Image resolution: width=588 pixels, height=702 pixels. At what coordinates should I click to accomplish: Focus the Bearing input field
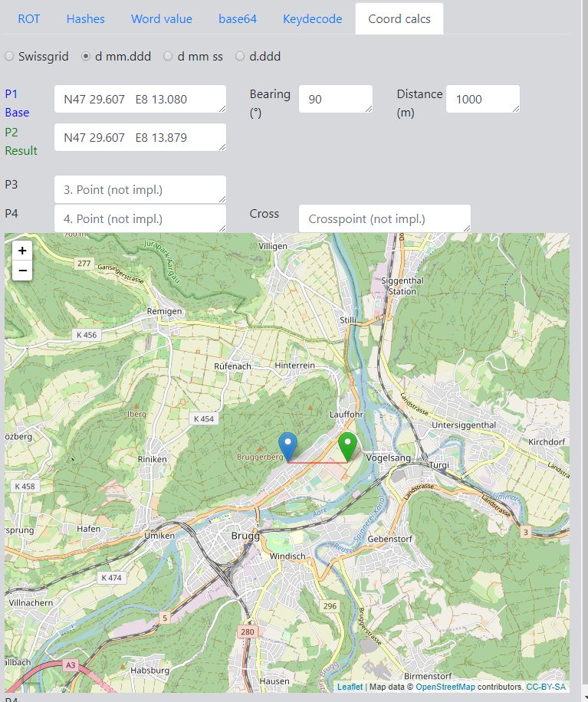point(336,99)
